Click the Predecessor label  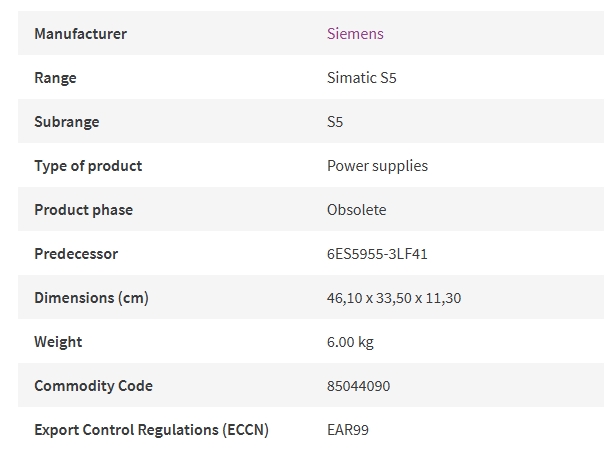tap(76, 254)
